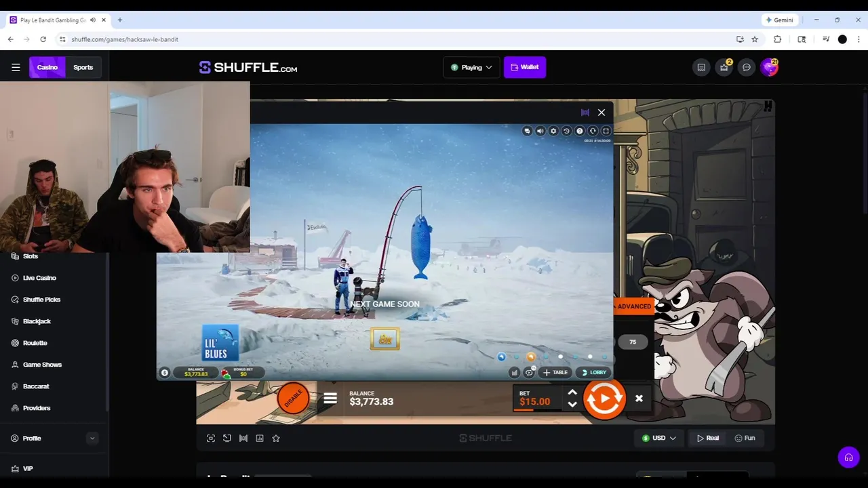Open live game settings gear
868x488 pixels.
(553, 131)
